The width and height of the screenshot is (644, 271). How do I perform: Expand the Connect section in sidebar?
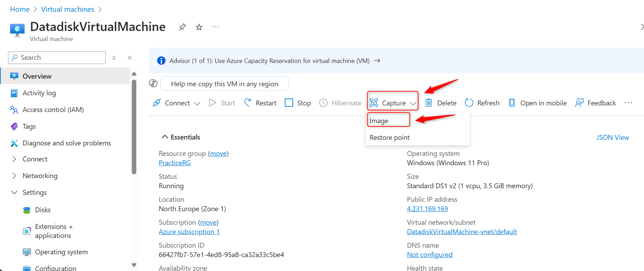pos(14,159)
